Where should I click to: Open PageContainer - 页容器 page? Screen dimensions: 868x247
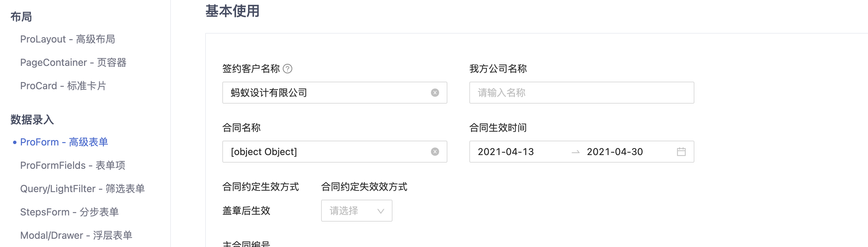73,62
